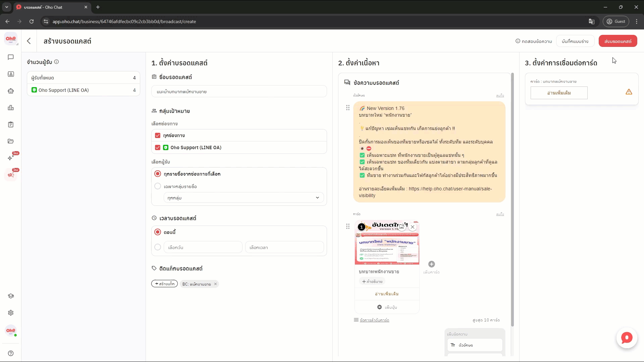
Task: Change the card image via picture icon
Action: pyautogui.click(x=402, y=227)
